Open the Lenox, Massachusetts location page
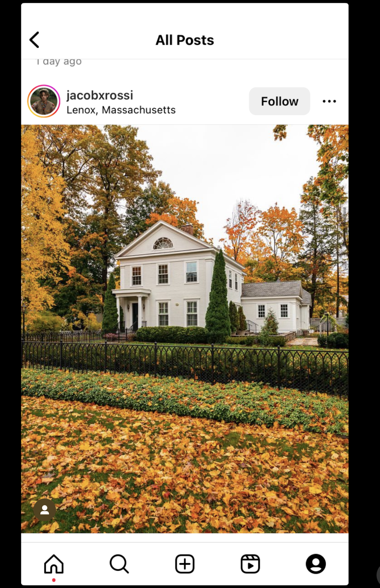This screenshot has height=588, width=380. coord(121,110)
